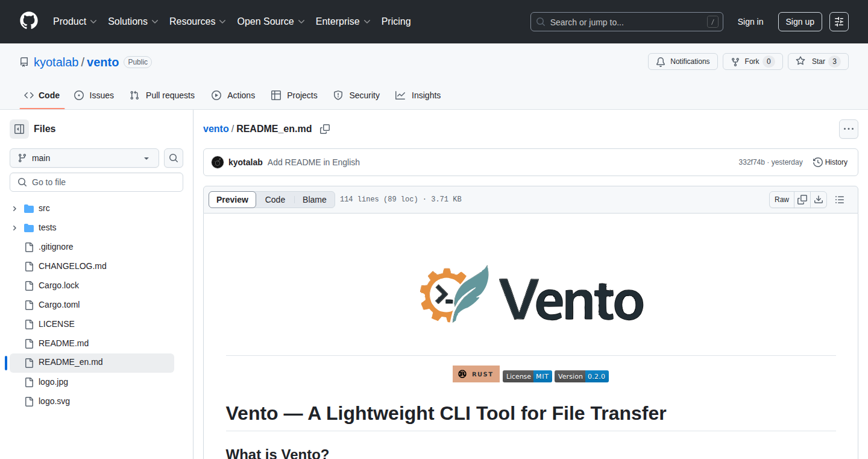Open the kyotalab owner link

pos(56,62)
